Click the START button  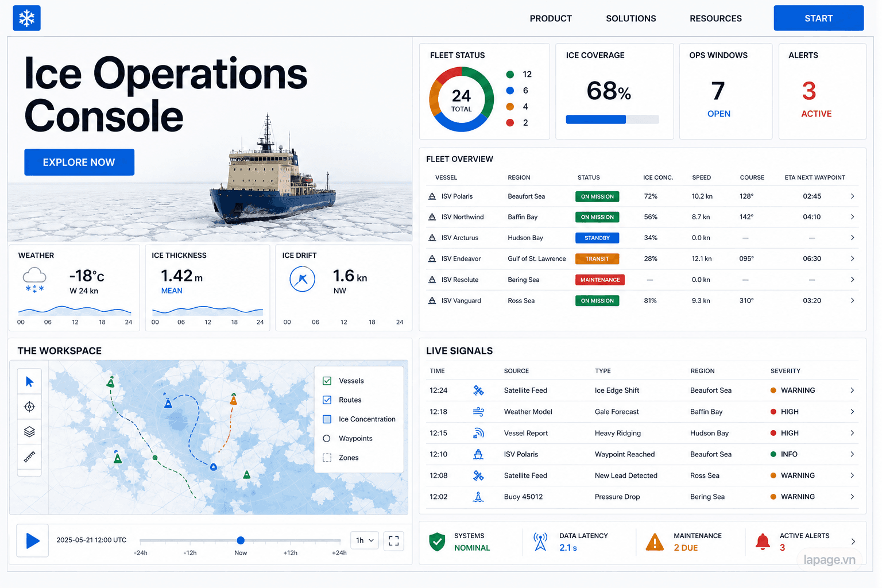818,18
